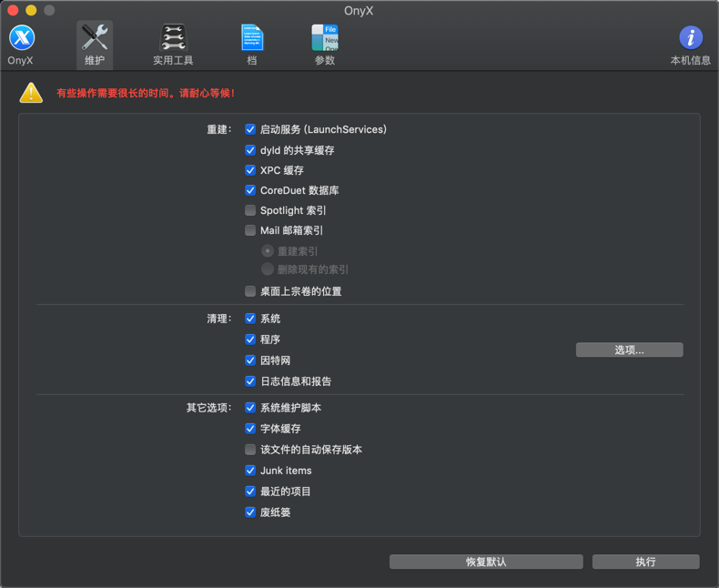
Task: Click 执行 run button
Action: click(645, 562)
